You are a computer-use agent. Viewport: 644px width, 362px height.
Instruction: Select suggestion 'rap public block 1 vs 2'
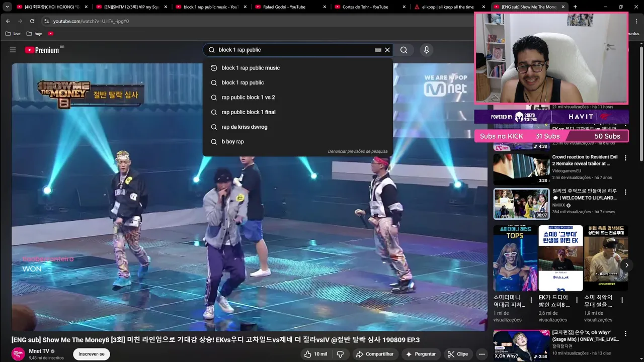pyautogui.click(x=298, y=97)
